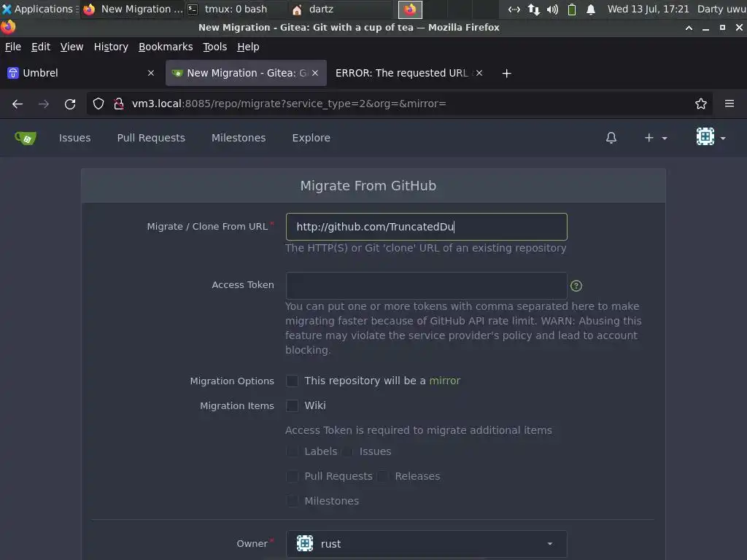Check the Labels checkbox
Viewport: 747px width, 560px height.
point(292,451)
